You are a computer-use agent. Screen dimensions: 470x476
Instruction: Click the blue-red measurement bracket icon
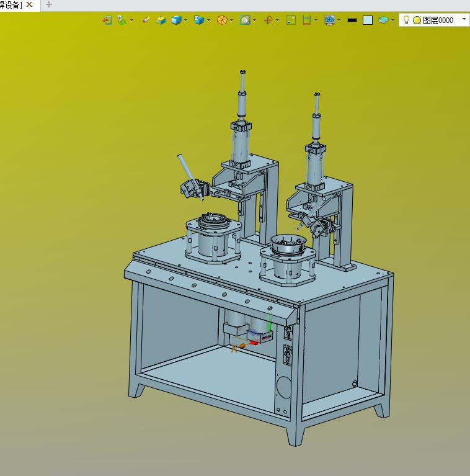(306, 20)
